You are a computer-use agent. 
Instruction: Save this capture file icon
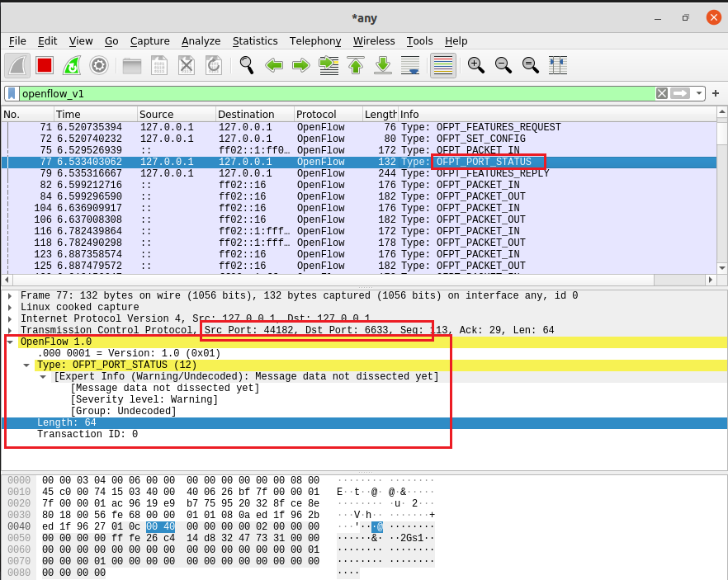pyautogui.click(x=159, y=65)
